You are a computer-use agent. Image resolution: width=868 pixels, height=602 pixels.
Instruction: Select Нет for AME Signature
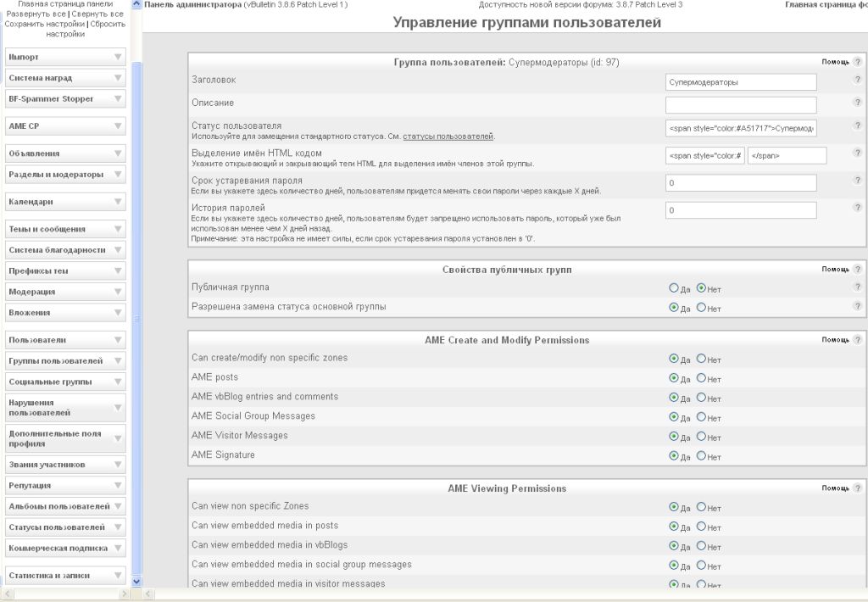click(x=701, y=456)
